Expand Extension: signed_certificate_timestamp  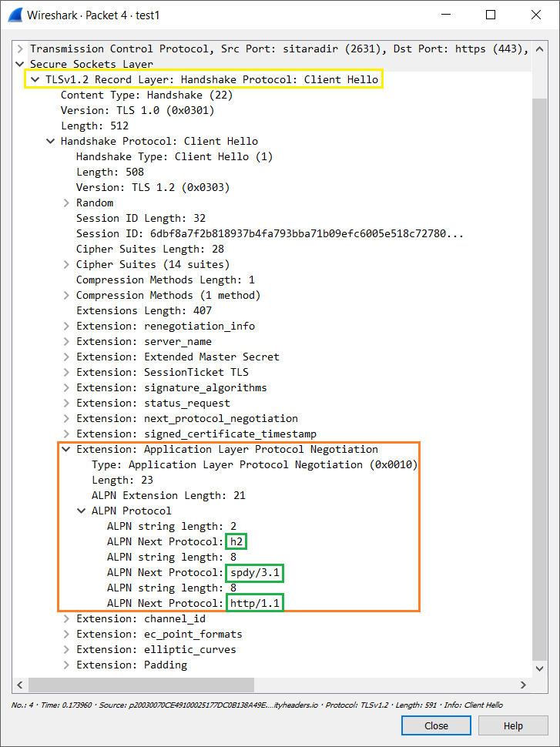tap(65, 434)
